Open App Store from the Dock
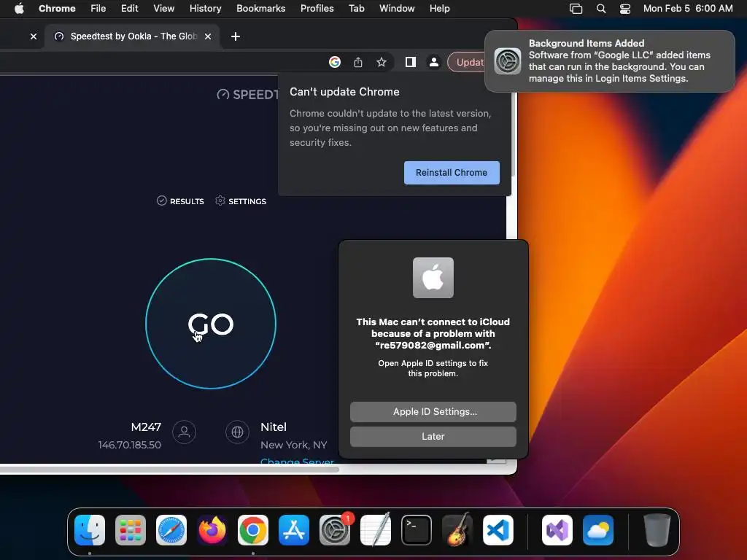Screen dimensions: 747x560 (294, 530)
